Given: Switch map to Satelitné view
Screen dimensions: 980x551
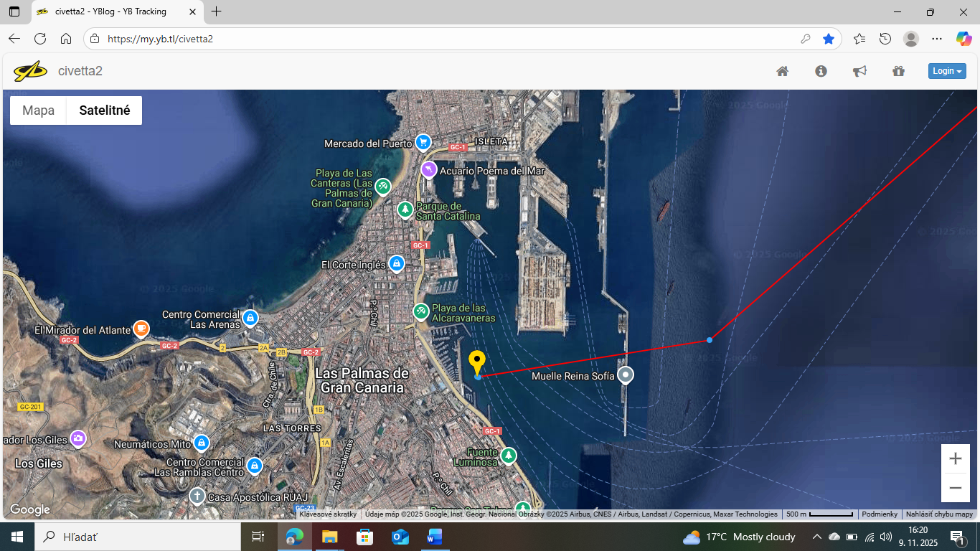Looking at the screenshot, I should pos(105,110).
